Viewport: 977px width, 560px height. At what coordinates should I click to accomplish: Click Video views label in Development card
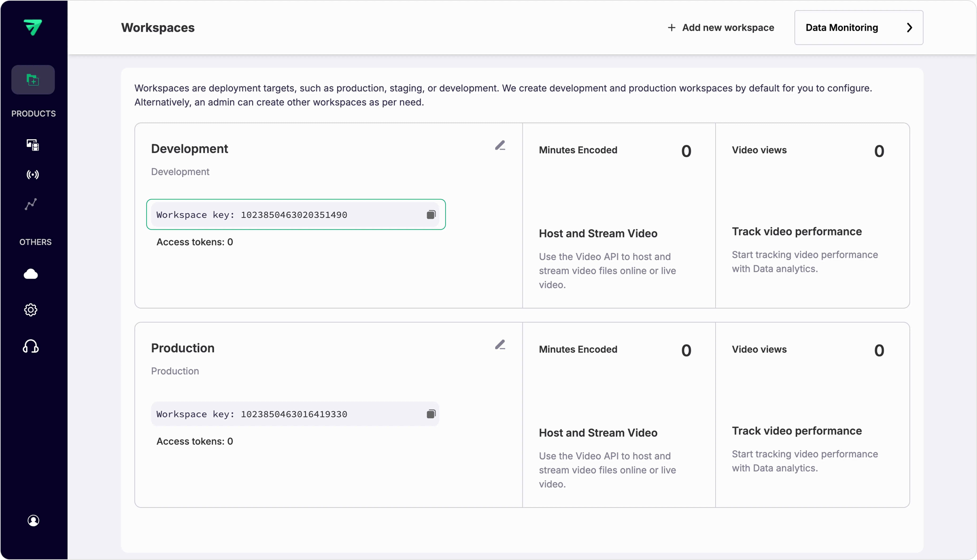tap(759, 150)
